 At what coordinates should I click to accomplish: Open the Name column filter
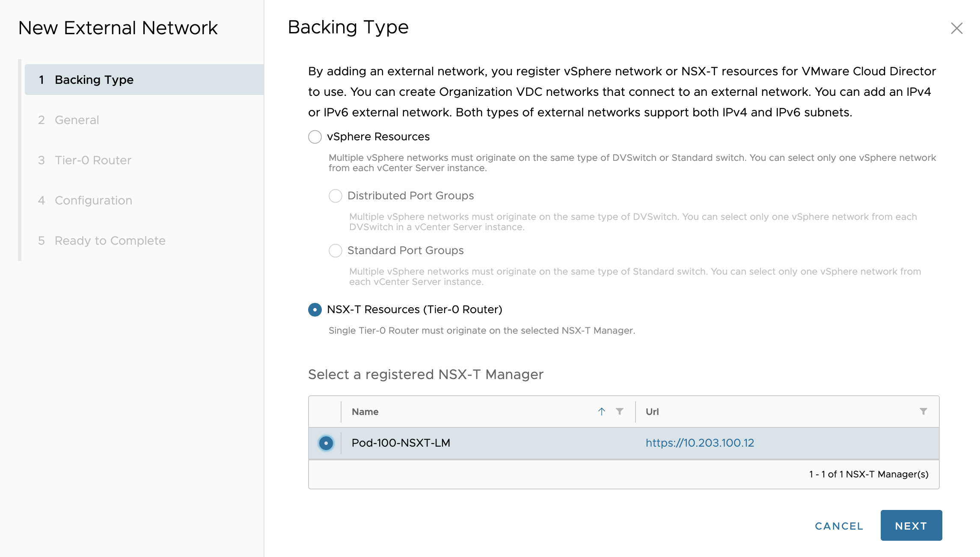point(619,412)
